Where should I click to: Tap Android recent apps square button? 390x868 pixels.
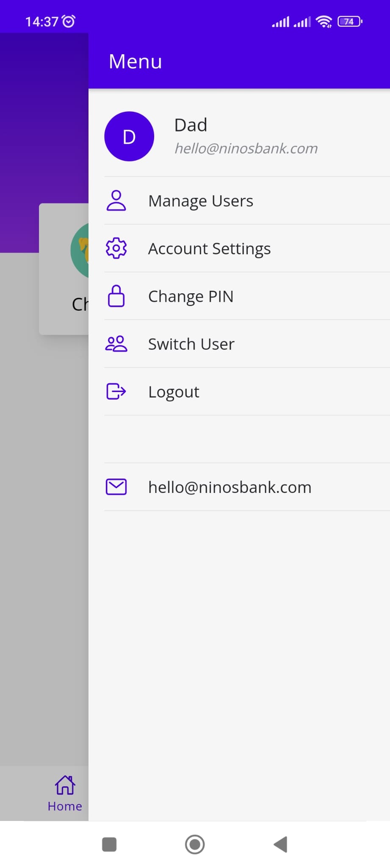(109, 844)
